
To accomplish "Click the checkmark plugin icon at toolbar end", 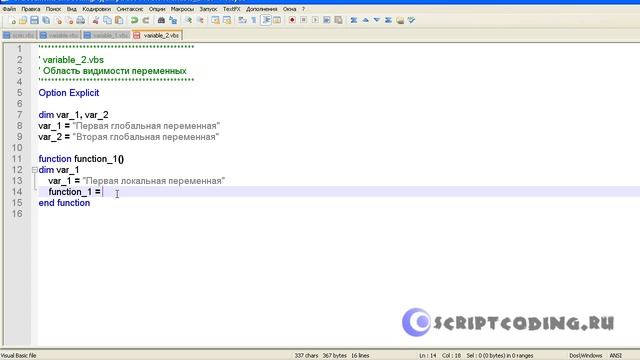I will 411,20.
